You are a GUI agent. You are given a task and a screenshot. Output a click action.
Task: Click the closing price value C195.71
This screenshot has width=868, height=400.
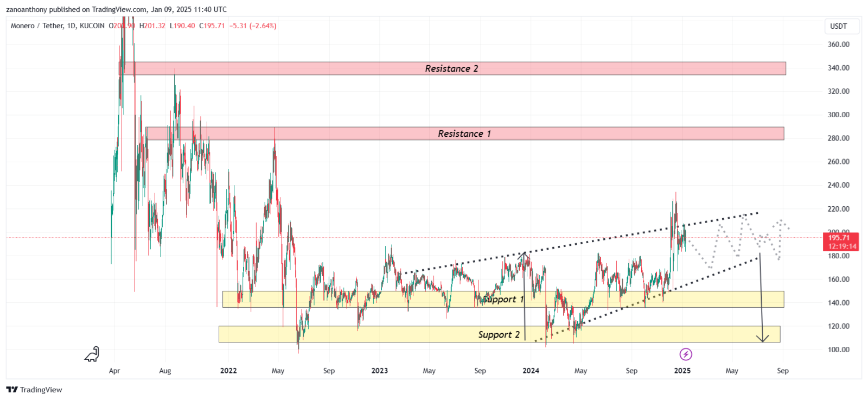pos(212,26)
